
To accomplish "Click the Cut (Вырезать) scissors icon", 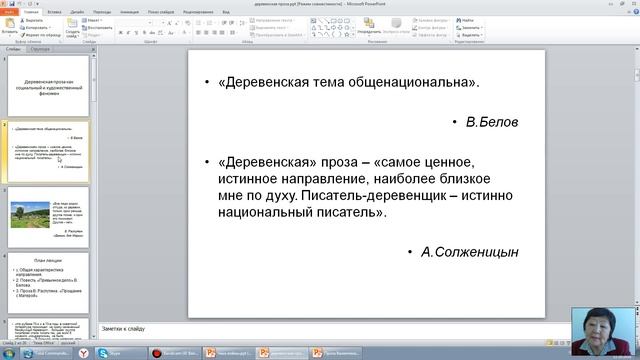I will coord(23,20).
